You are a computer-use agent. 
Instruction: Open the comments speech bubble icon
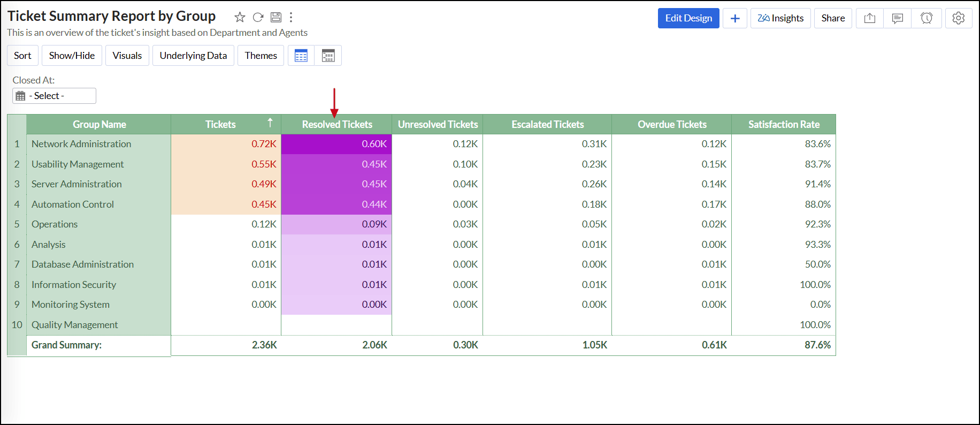click(x=898, y=18)
